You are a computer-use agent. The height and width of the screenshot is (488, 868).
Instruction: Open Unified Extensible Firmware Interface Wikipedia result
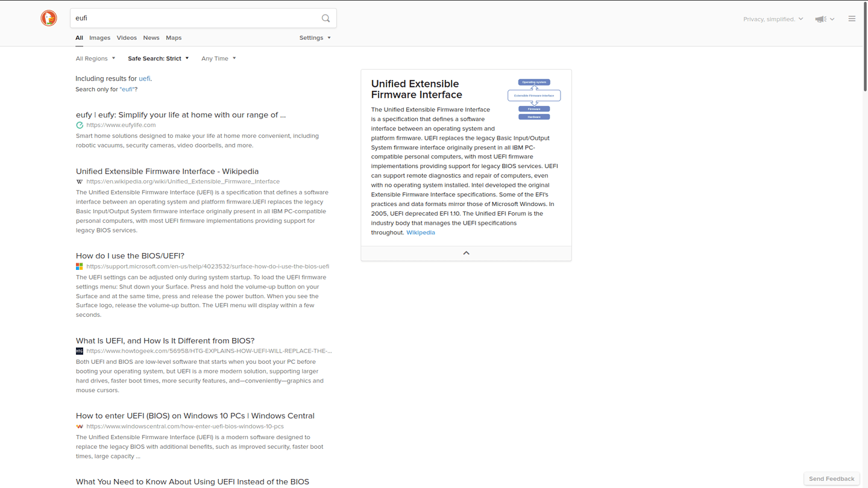pos(167,172)
